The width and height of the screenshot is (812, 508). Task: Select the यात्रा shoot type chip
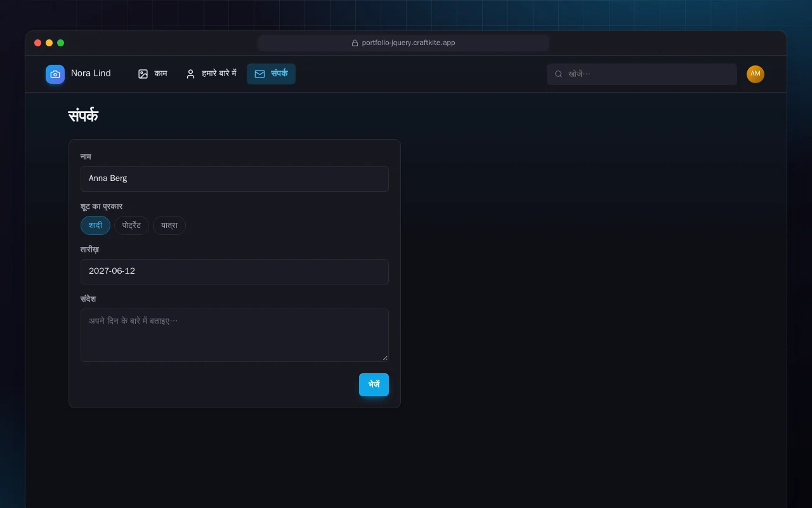point(169,225)
